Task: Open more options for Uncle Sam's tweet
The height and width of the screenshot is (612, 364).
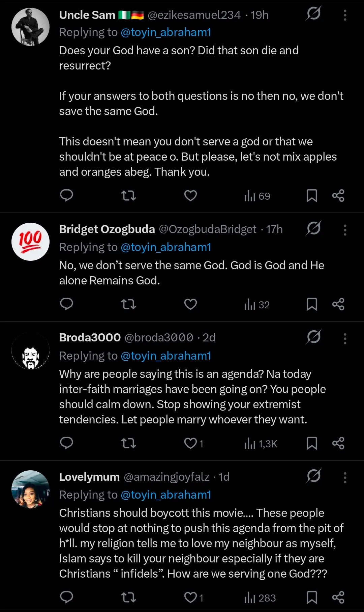Action: (345, 15)
